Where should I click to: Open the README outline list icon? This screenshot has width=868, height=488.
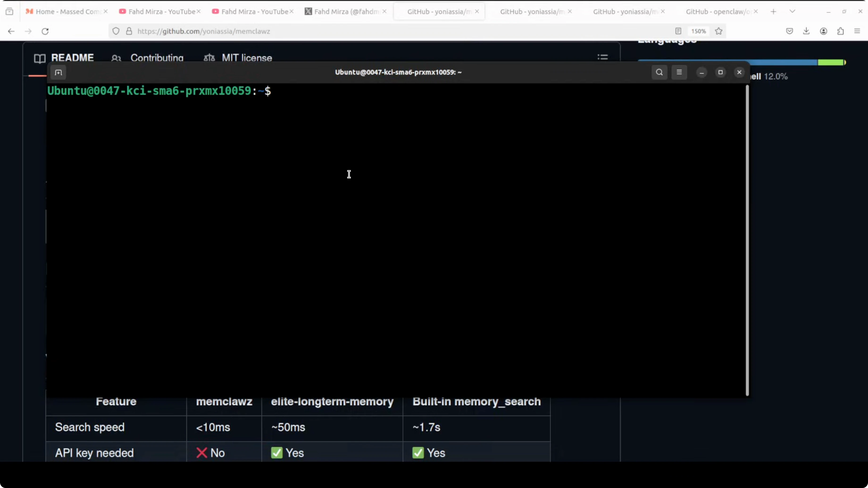click(602, 57)
